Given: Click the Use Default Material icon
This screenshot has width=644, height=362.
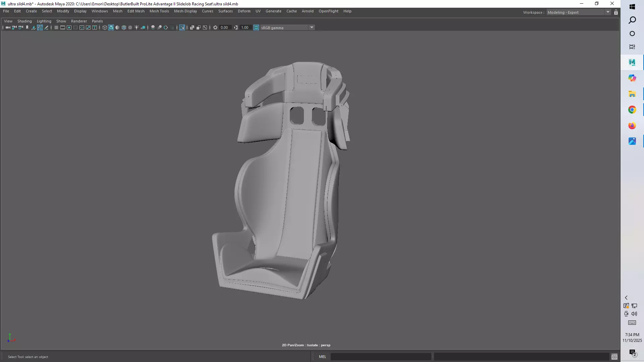Looking at the screenshot, I should click(117, 27).
